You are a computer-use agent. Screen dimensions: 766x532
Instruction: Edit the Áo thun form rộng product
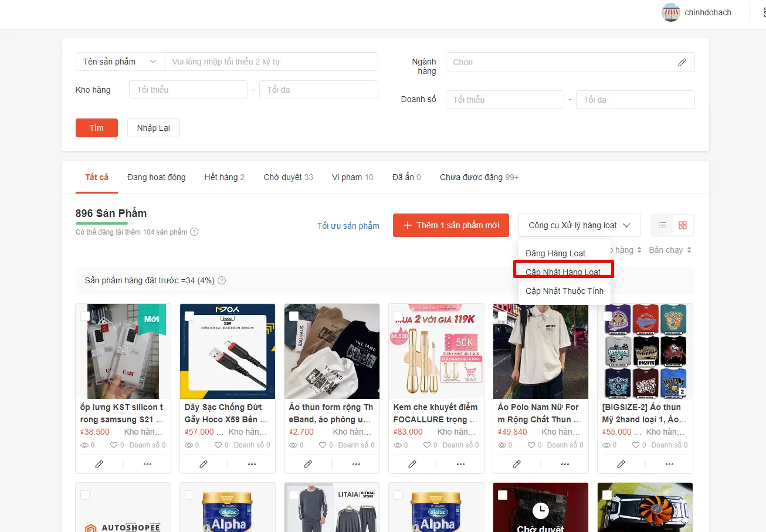coord(308,464)
